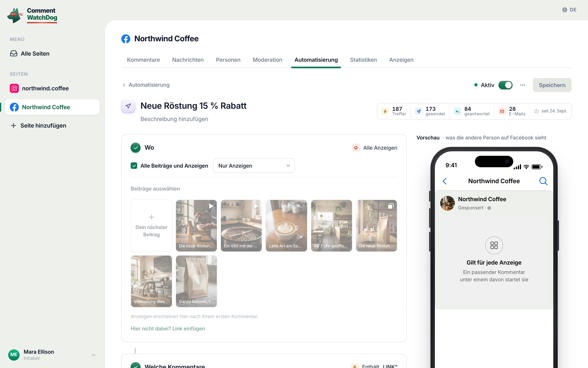Click the E-Mails envelope stat icon
This screenshot has height=368, width=588.
point(502,111)
